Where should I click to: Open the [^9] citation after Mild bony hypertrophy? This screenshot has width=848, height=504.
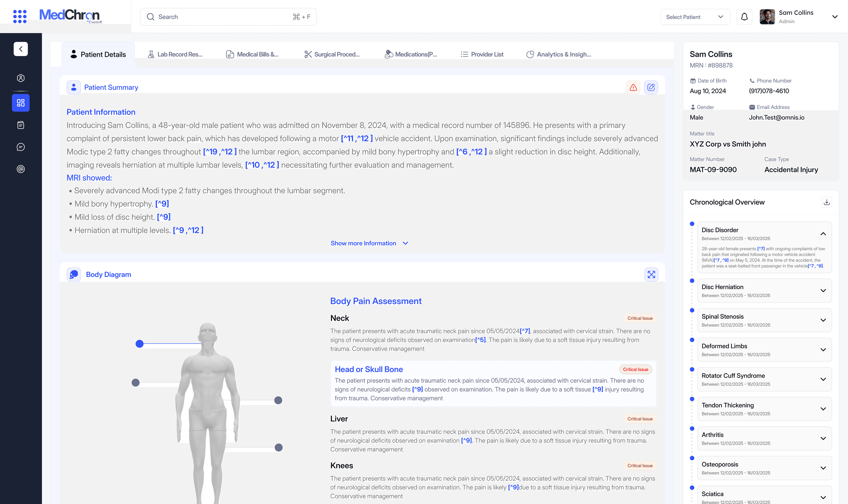coord(162,204)
